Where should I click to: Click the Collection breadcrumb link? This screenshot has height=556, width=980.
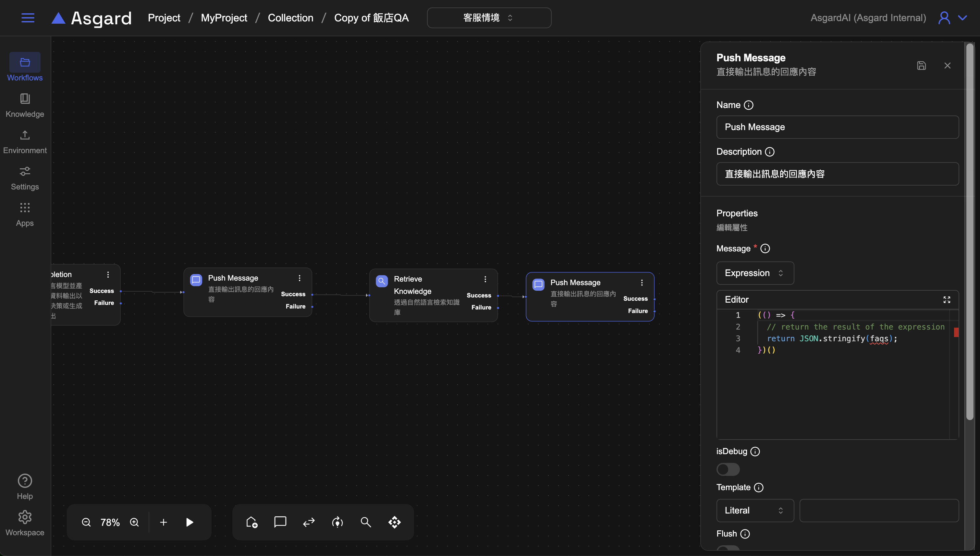(x=290, y=18)
